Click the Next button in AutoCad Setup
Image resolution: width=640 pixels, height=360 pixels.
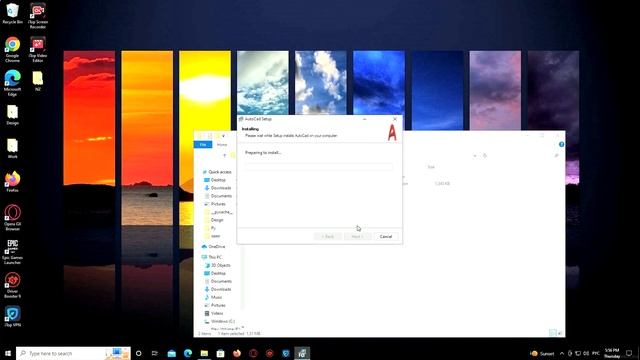click(357, 237)
